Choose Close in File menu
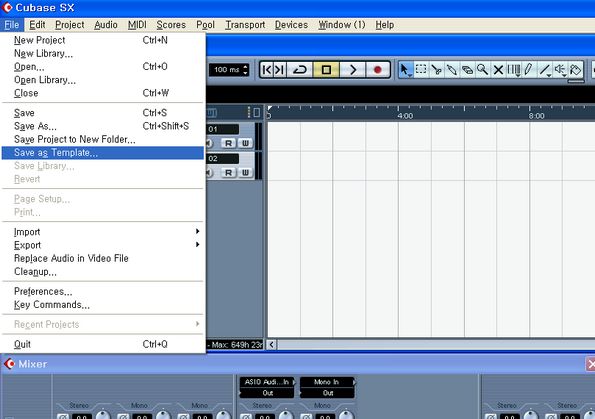 click(x=102, y=93)
